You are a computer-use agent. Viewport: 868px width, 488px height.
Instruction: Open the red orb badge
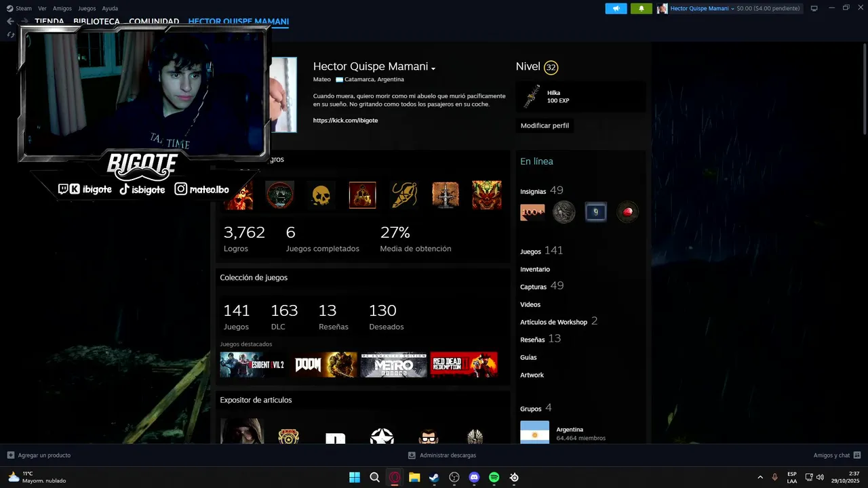[628, 212]
